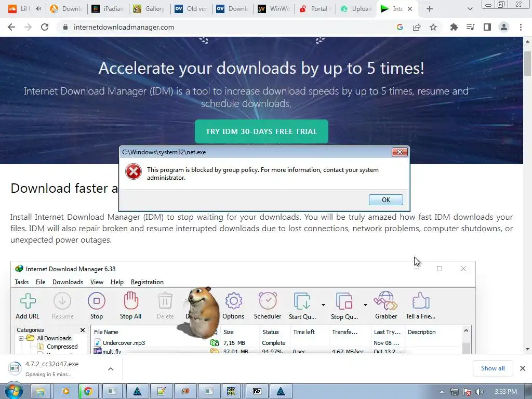532x399 pixels.
Task: Click OK in the group policy error dialog
Action: pos(386,200)
